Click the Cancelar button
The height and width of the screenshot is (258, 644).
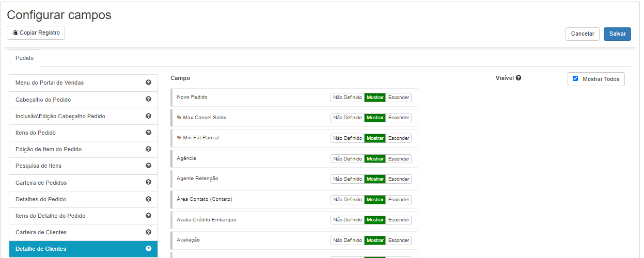(583, 34)
